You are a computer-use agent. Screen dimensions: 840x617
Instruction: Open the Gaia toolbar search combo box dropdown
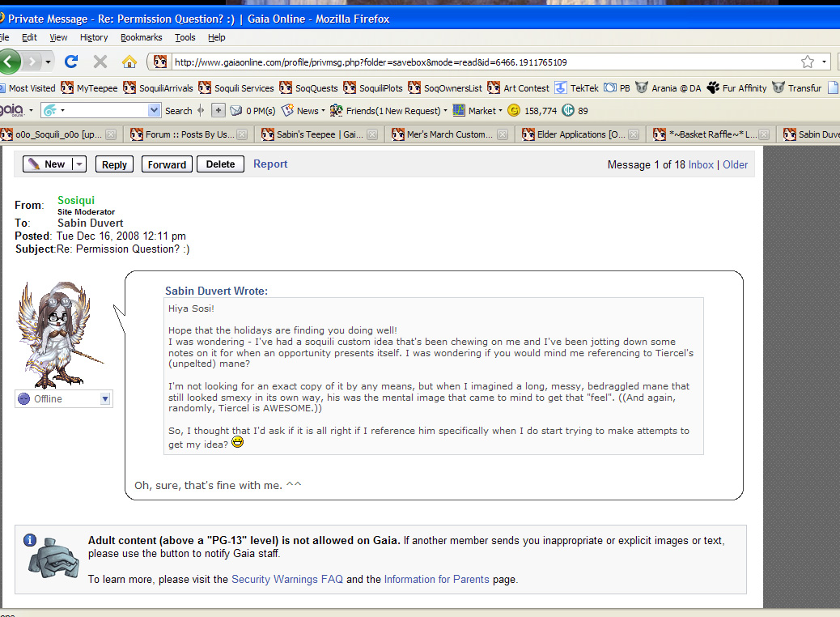(x=155, y=110)
